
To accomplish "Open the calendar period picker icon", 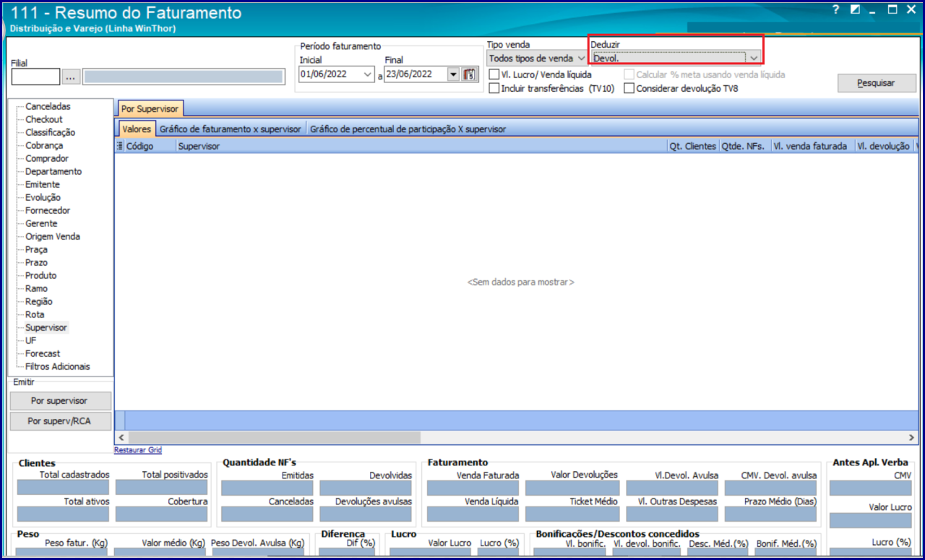I will click(470, 74).
